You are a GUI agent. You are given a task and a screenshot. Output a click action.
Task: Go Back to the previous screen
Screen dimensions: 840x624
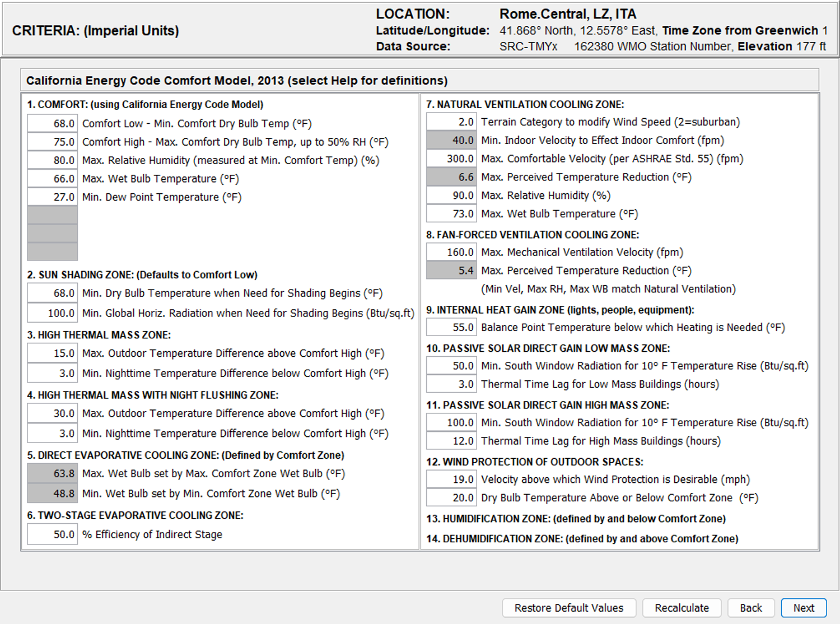[751, 608]
